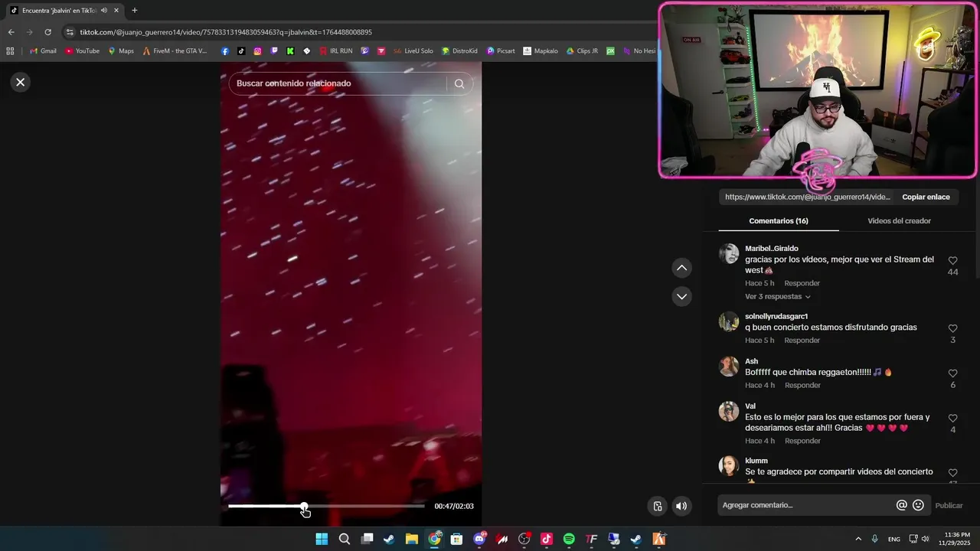Open Maribel..Giraldo's profile avatar
980x551 pixels.
(x=729, y=254)
